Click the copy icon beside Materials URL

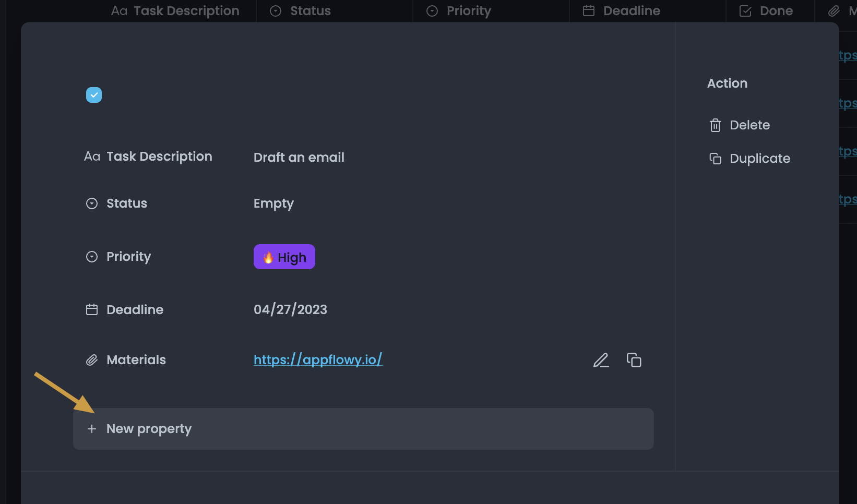634,360
